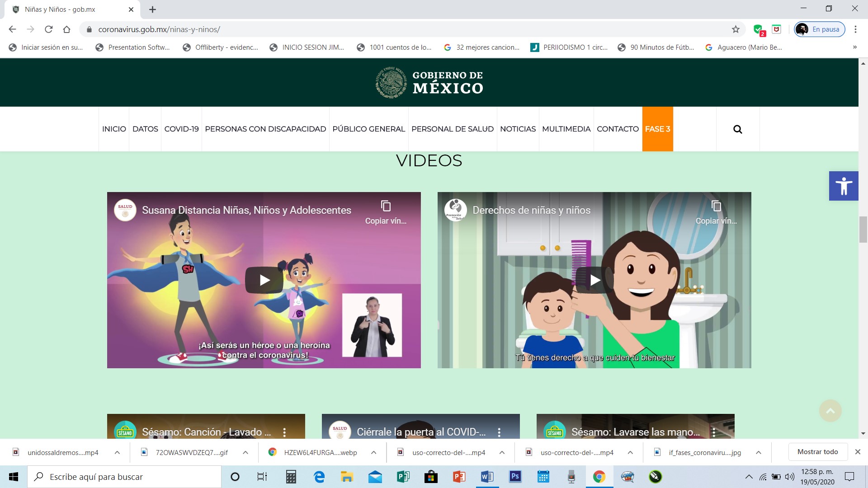Open the accessibility widget button
Viewport: 868px width, 488px height.
tap(844, 186)
